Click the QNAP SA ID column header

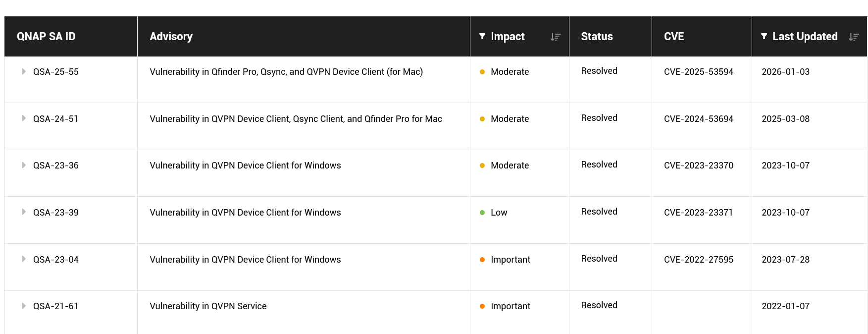tap(46, 36)
